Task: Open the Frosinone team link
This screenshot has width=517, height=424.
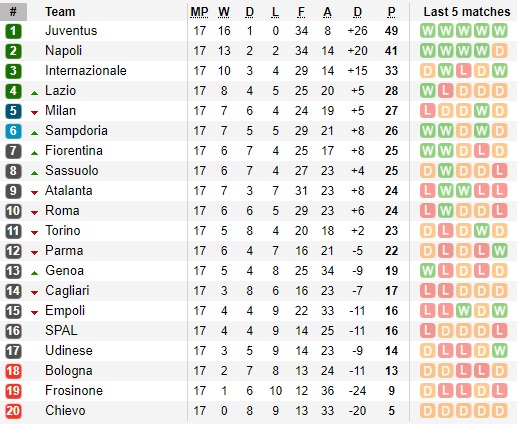Action: tap(74, 391)
